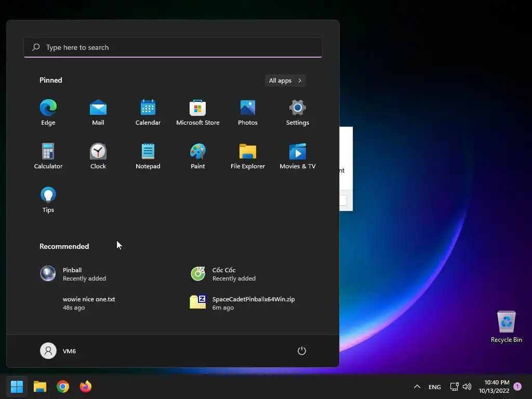Image resolution: width=532 pixels, height=399 pixels.
Task: Launch Firefox from the taskbar
Action: (86, 387)
